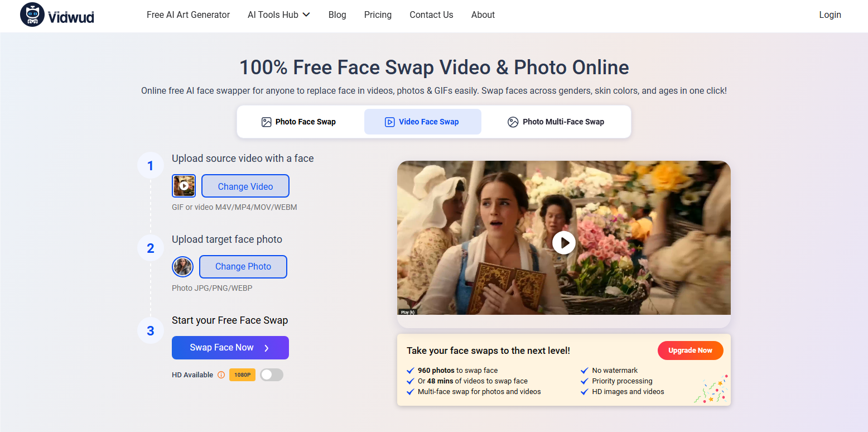Select the Video Face Swap tab

tap(422, 122)
